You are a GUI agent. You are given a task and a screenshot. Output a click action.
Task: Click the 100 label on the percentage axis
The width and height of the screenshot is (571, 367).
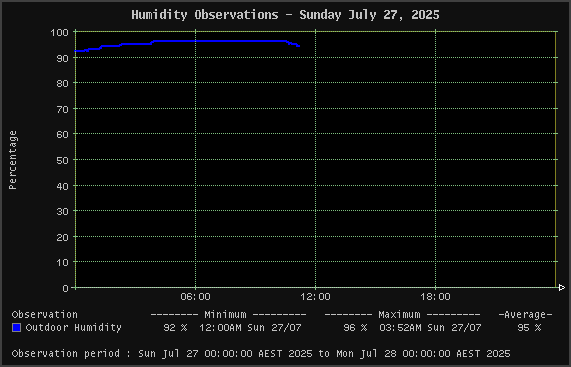(x=59, y=32)
